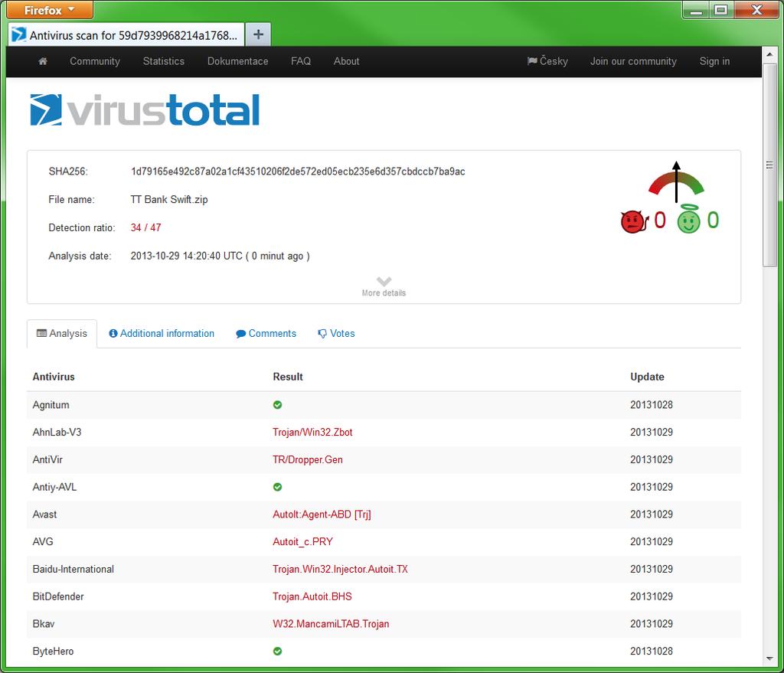
Task: Click ByteHero's update date 20131028
Action: 652,651
